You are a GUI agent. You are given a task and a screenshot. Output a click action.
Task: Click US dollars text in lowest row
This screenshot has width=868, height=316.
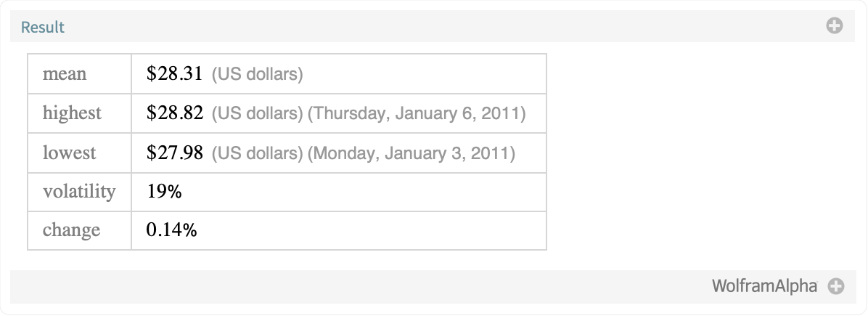[x=258, y=153]
